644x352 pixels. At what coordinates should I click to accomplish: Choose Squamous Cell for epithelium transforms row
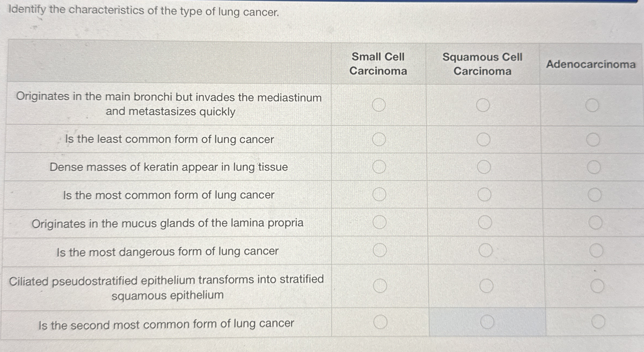pos(486,286)
